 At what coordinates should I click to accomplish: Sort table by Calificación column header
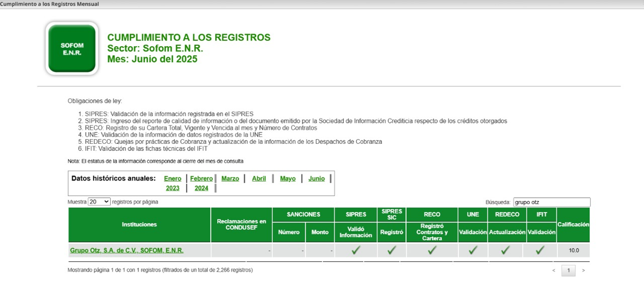[x=573, y=224]
